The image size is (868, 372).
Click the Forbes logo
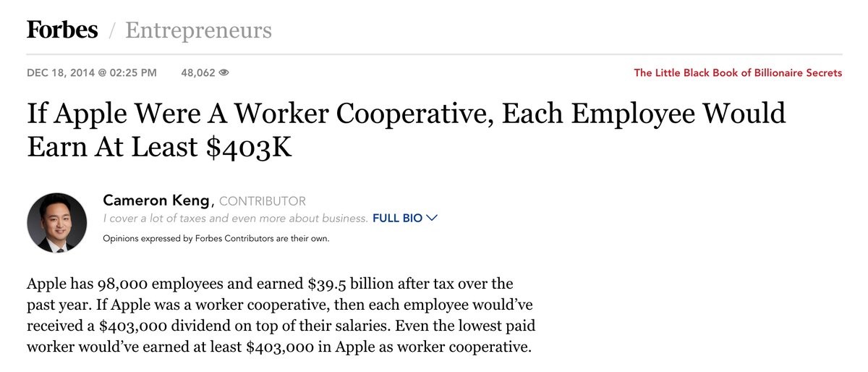(62, 30)
